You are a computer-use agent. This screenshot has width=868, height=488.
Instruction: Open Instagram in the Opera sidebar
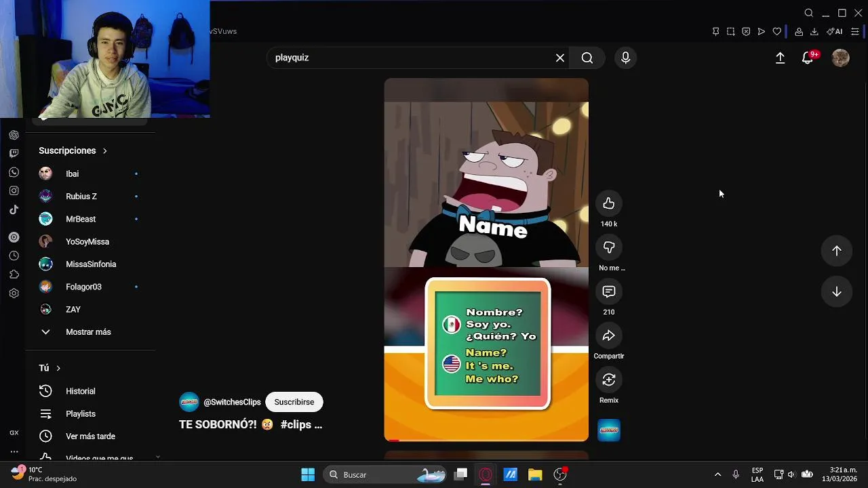pos(14,191)
